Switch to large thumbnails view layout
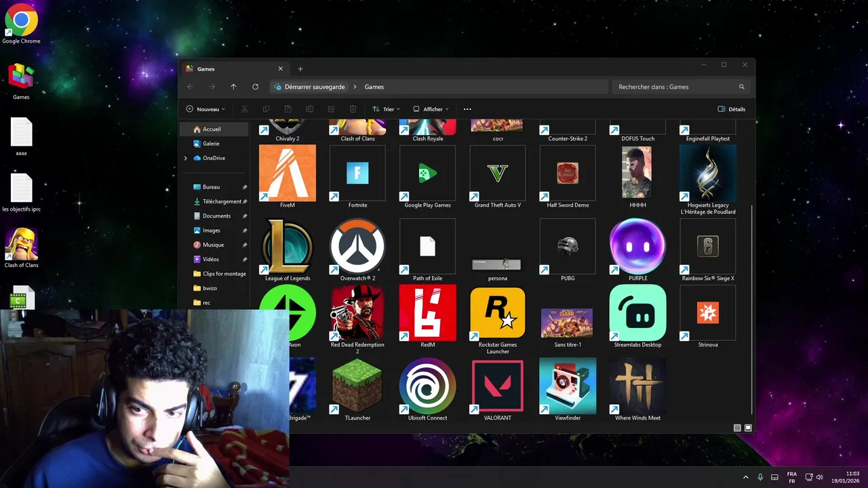The width and height of the screenshot is (868, 488). 748,428
